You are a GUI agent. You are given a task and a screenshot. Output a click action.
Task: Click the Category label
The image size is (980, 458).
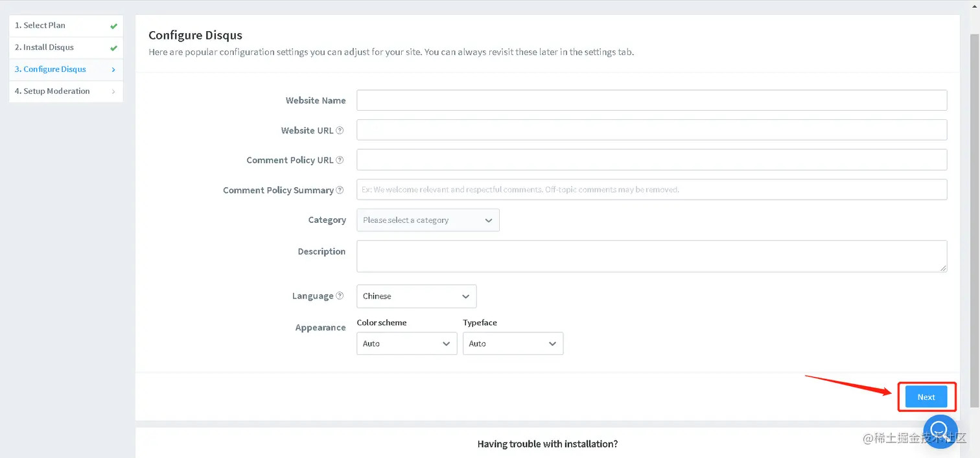[x=327, y=220]
